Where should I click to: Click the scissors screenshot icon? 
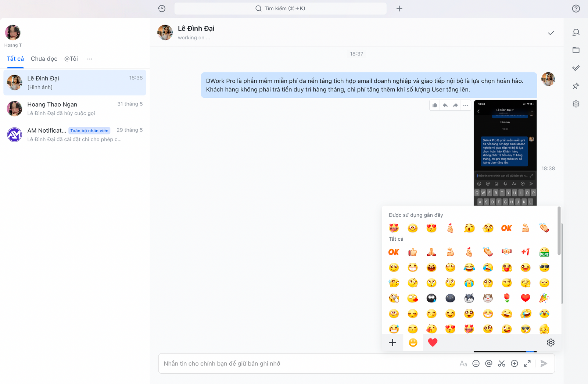(501, 363)
